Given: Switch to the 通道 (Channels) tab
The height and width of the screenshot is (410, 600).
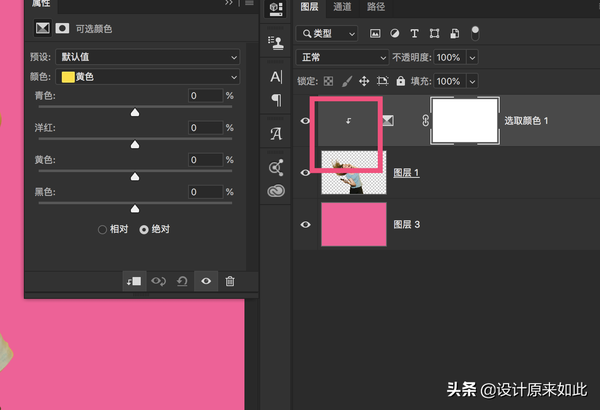Looking at the screenshot, I should [x=342, y=7].
